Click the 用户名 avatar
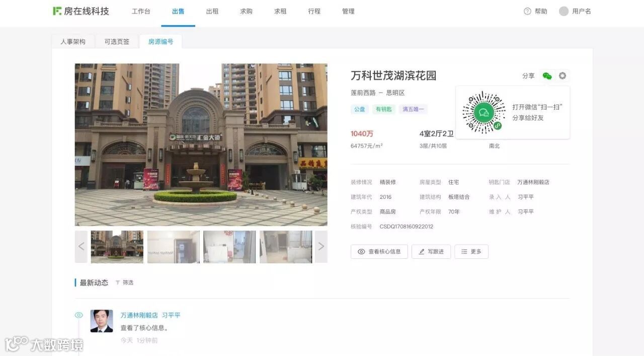 (563, 11)
